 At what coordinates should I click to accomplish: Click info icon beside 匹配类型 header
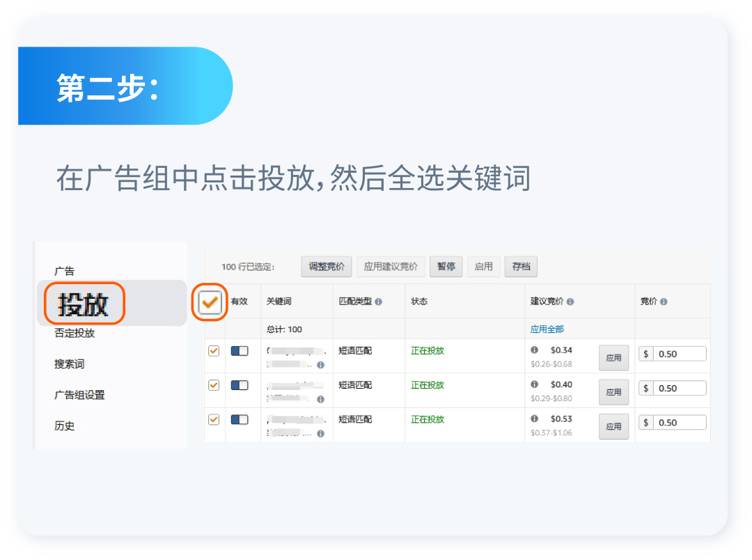378,302
